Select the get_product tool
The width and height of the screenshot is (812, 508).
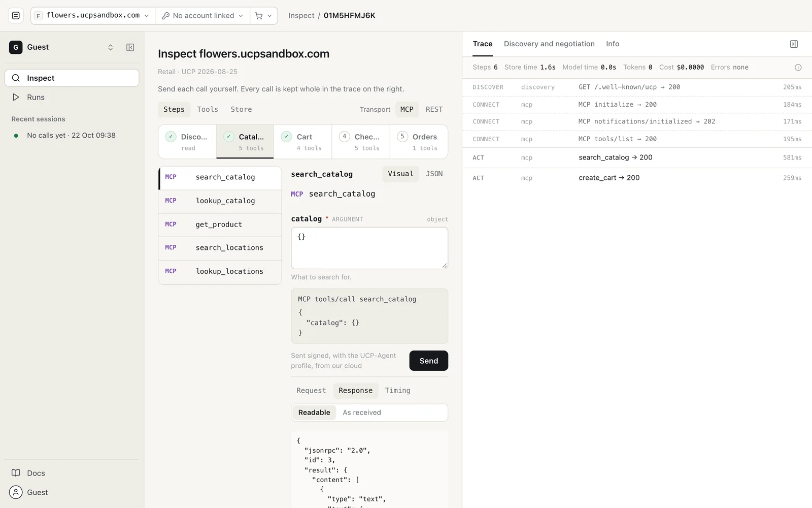click(x=220, y=225)
